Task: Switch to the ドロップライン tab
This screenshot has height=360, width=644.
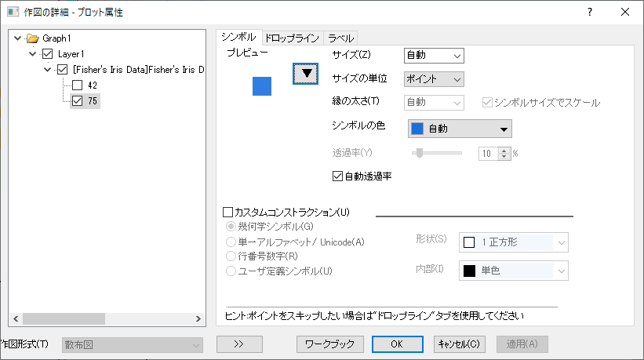Action: [x=292, y=38]
